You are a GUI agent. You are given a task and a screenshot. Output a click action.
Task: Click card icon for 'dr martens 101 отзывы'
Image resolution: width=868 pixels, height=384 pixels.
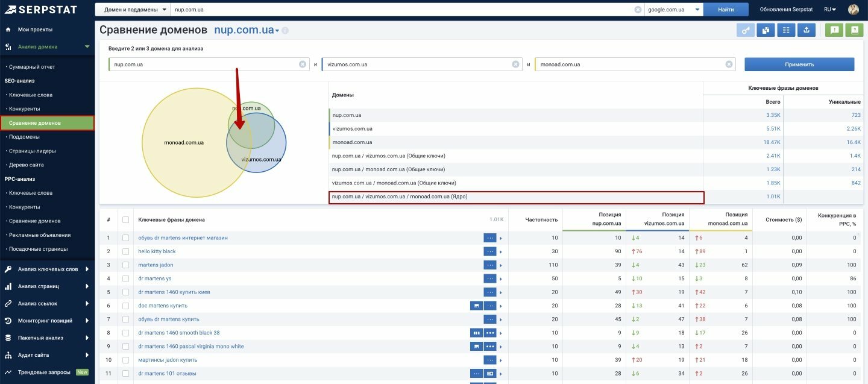(x=490, y=373)
